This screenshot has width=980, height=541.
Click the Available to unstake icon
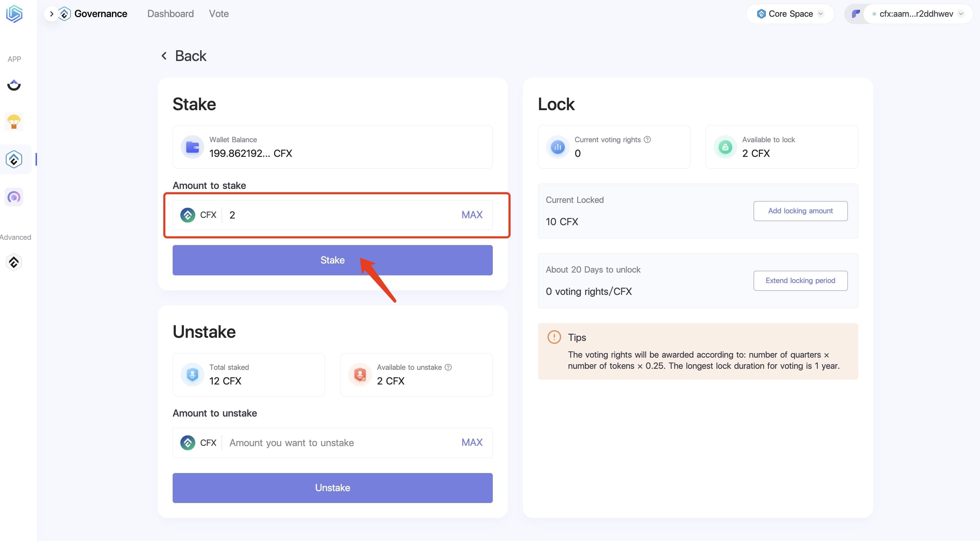pyautogui.click(x=360, y=374)
